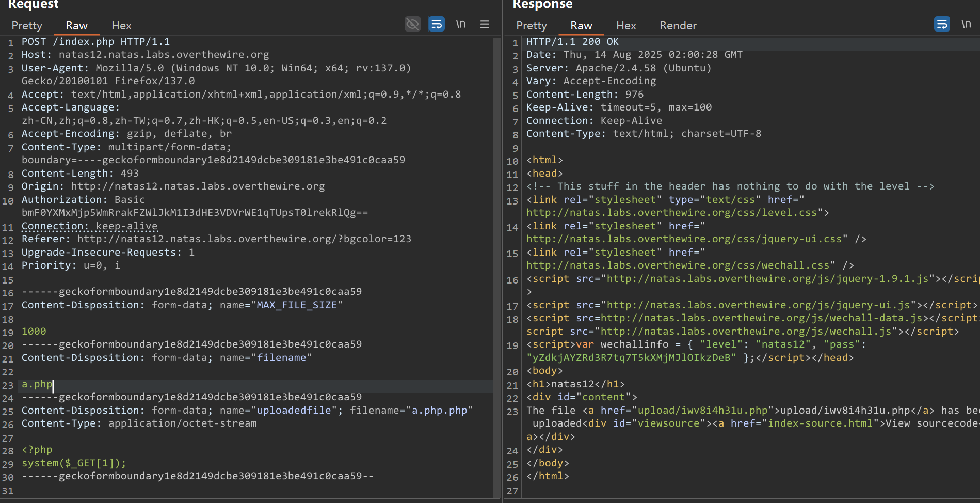Click the Keep-Alive: timeout=5, max=100 header

619,107
